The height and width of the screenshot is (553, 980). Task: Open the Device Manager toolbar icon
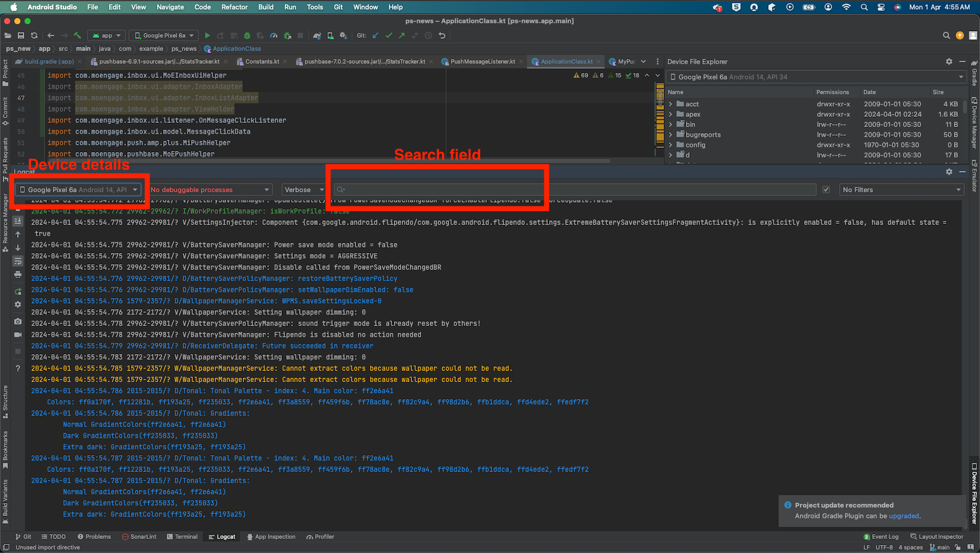[x=331, y=35]
